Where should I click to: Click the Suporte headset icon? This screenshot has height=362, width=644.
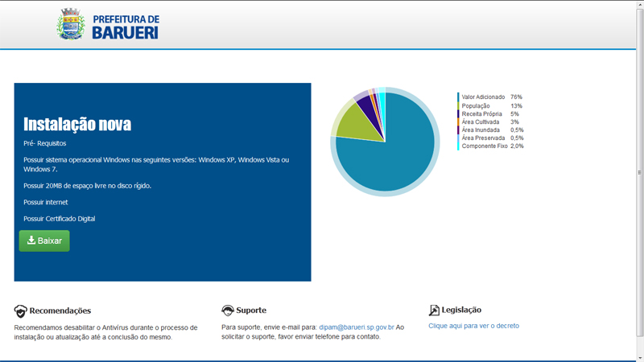click(x=228, y=311)
